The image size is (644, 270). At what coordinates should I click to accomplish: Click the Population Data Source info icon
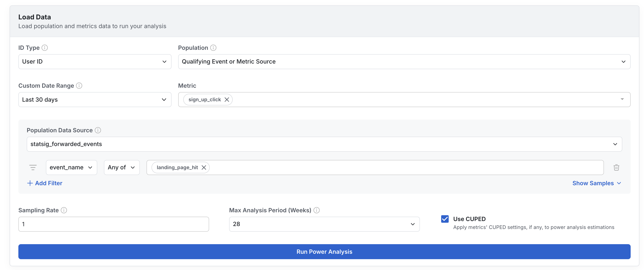pyautogui.click(x=98, y=130)
